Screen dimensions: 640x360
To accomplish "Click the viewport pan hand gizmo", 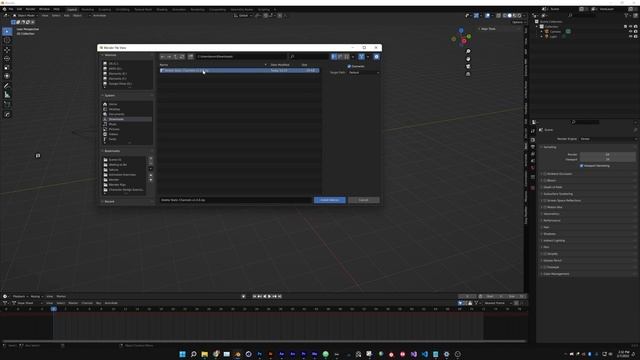I will tap(468, 59).
